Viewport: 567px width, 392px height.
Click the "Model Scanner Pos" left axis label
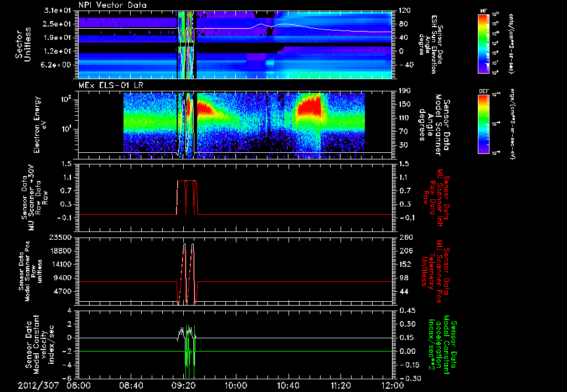[x=30, y=271]
